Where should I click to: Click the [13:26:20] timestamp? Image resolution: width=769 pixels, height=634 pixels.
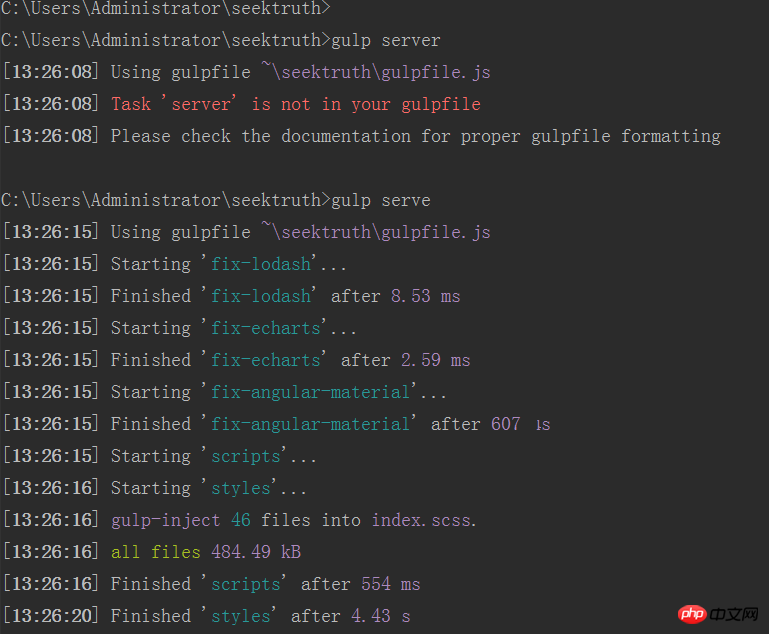pyautogui.click(x=51, y=616)
